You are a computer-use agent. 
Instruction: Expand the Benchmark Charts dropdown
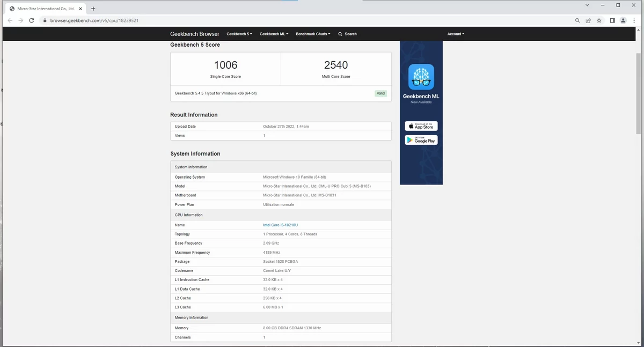tap(313, 34)
